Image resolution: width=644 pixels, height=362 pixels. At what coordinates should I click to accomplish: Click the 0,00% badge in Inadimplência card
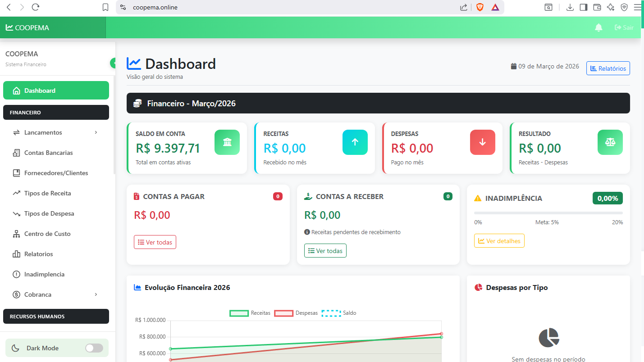coord(607,198)
